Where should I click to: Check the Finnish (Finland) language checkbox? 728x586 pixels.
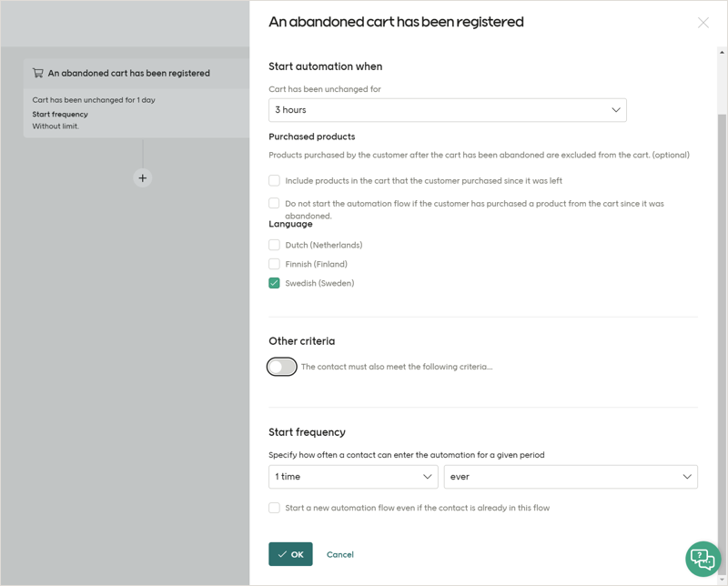click(274, 264)
